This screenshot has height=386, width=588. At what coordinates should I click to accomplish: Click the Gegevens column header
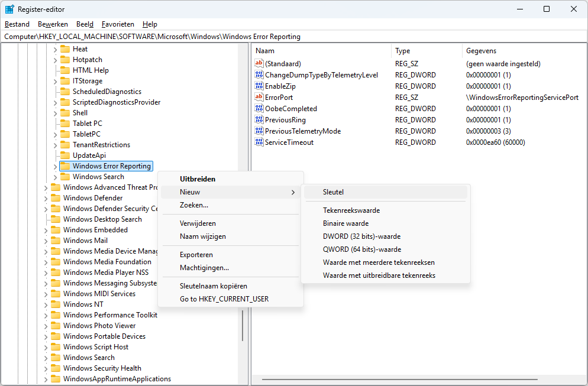point(524,51)
